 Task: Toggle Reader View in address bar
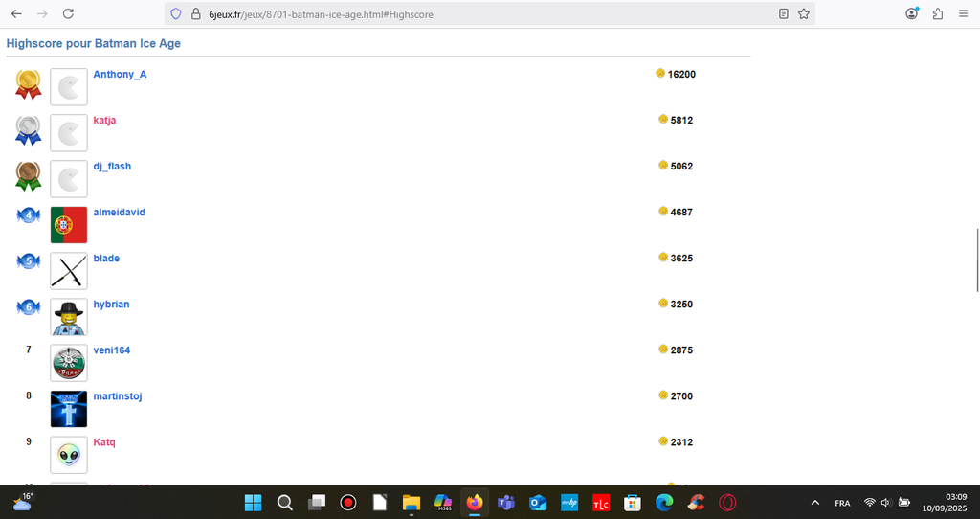784,14
